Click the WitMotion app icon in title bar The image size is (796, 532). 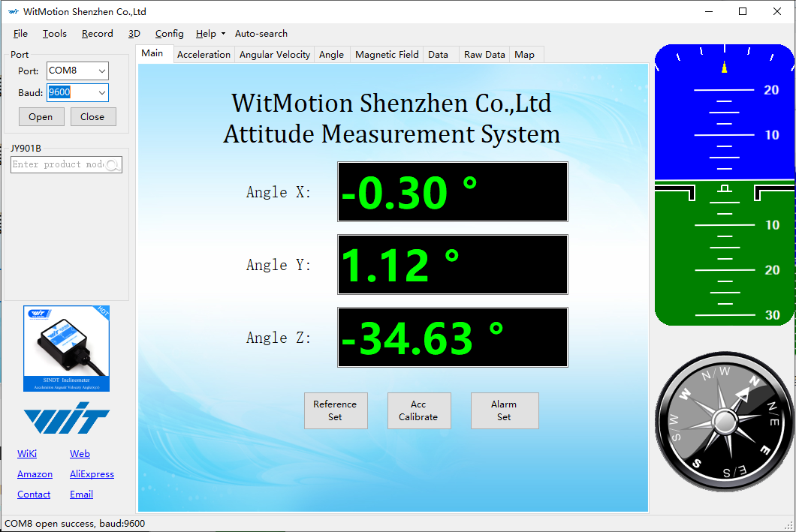14,12
